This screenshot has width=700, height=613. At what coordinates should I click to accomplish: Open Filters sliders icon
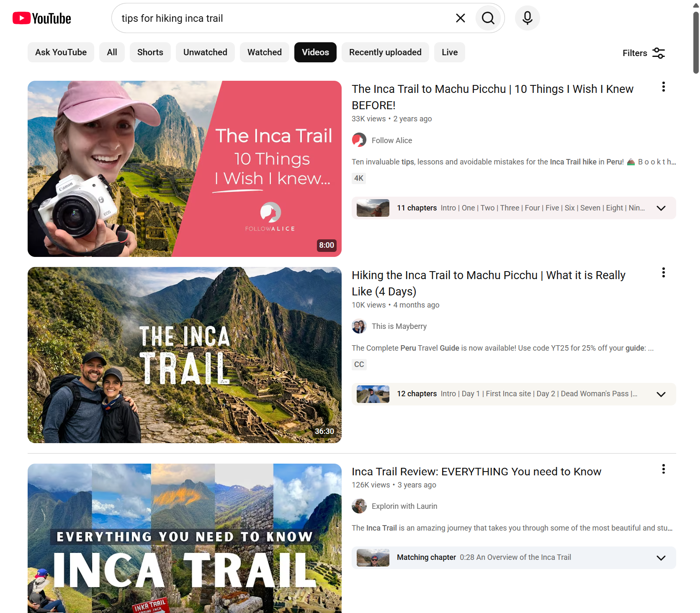[x=659, y=53]
